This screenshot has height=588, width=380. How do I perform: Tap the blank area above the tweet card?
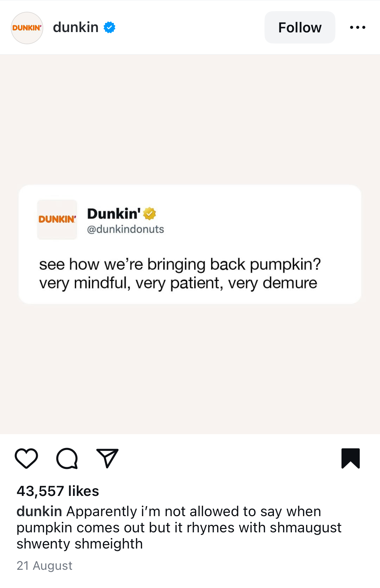[190, 120]
